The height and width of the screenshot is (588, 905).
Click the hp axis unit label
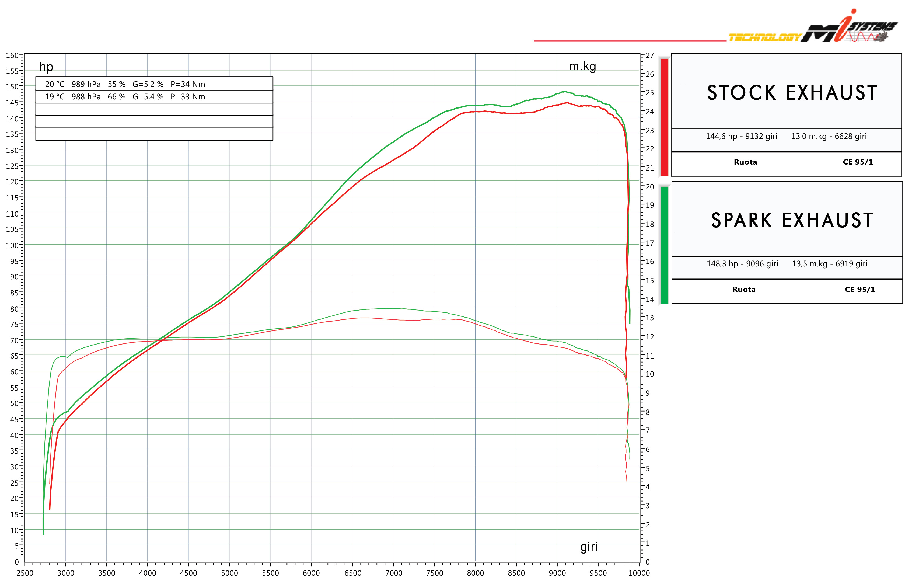(x=46, y=67)
